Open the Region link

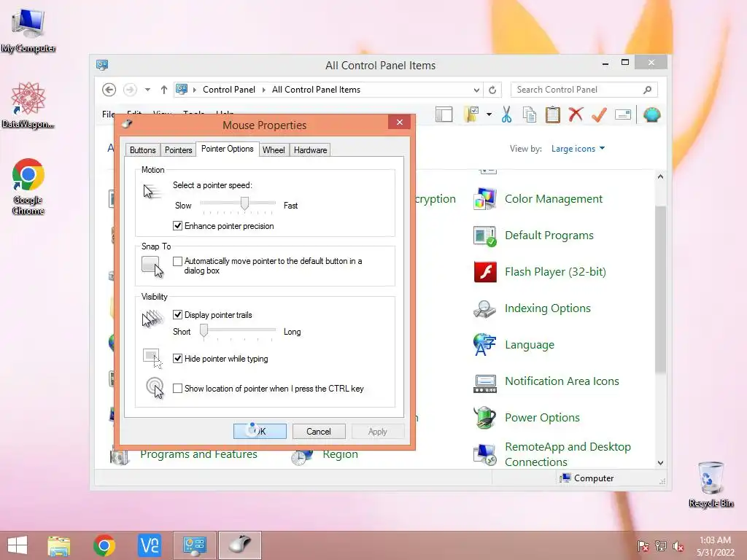coord(340,454)
